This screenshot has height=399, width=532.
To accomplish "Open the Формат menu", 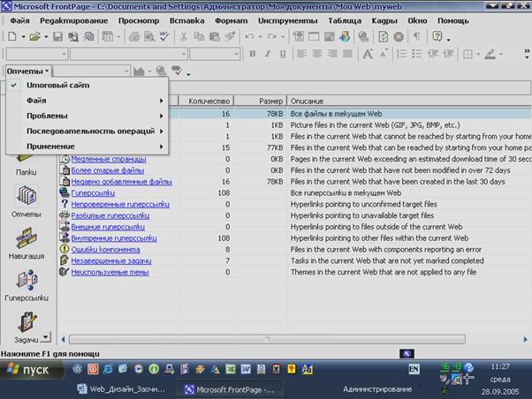I will [x=231, y=20].
